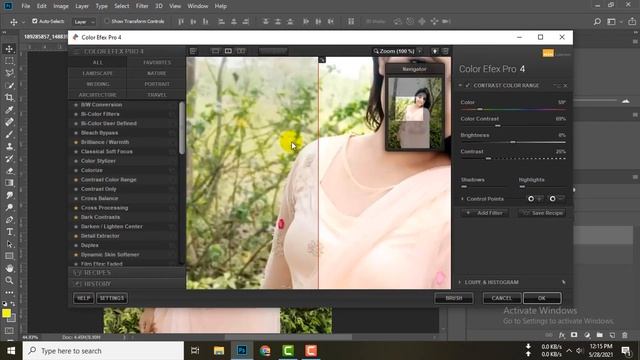
Task: Click the layer effects fx icon
Action: (x=562, y=335)
